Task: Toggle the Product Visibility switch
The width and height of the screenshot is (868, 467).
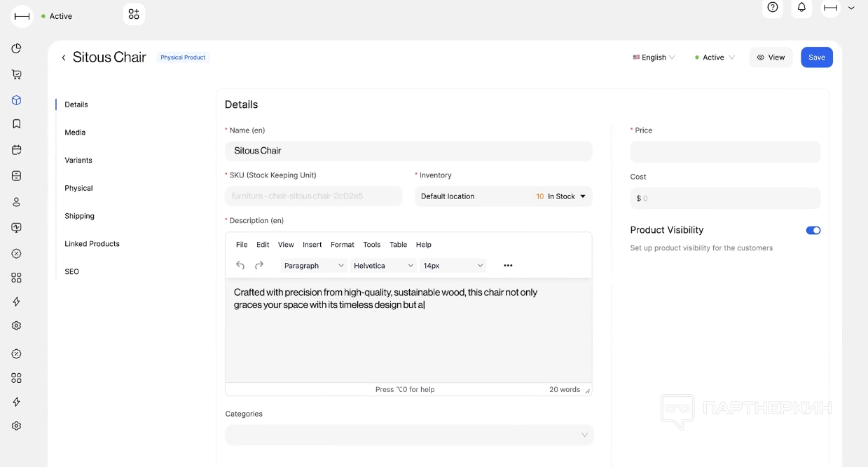Action: pos(813,230)
